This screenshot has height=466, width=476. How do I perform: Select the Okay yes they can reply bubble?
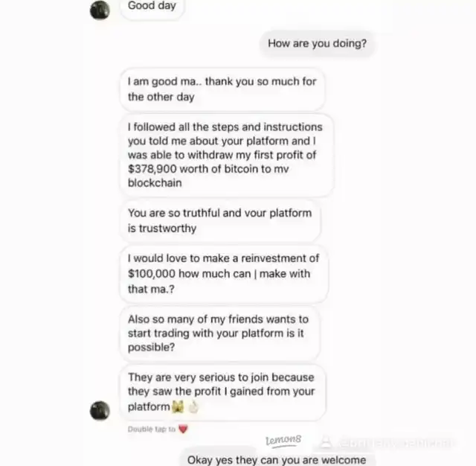[277, 459]
